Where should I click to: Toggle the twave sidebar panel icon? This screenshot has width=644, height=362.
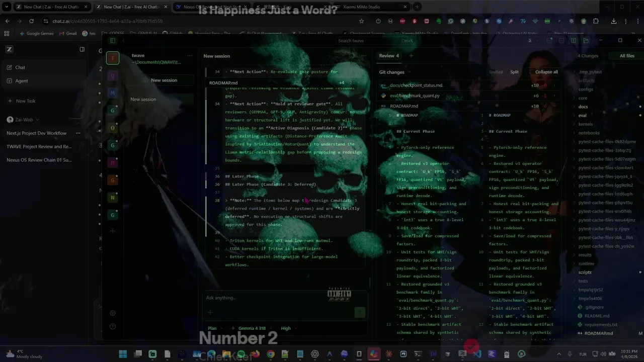(113, 41)
